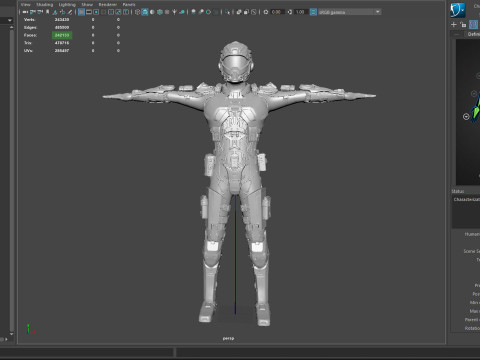Image resolution: width=480 pixels, height=360 pixels.
Task: Click the Isolate Select icon
Action: [x=227, y=12]
